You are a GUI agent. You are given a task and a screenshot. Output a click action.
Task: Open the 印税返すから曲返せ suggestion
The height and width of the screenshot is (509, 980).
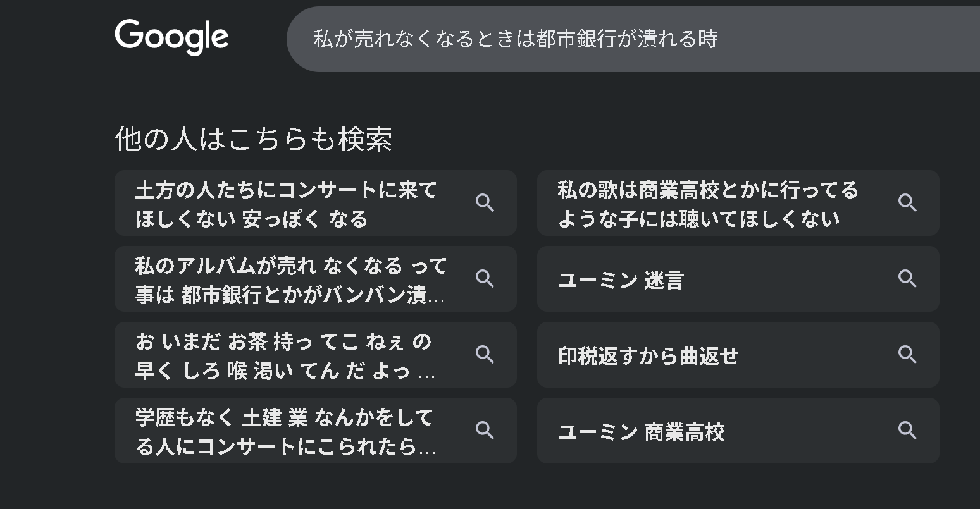tap(648, 356)
